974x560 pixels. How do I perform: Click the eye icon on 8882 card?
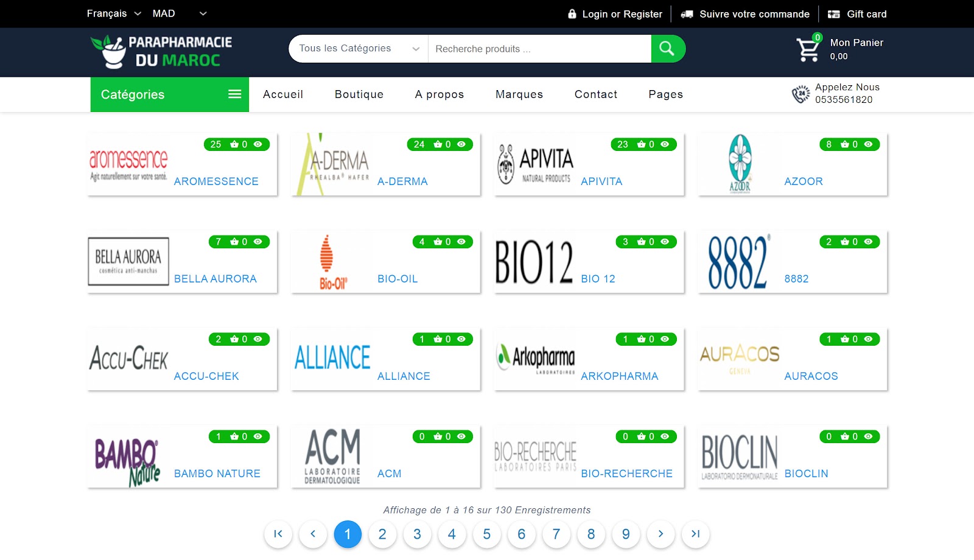(x=868, y=242)
